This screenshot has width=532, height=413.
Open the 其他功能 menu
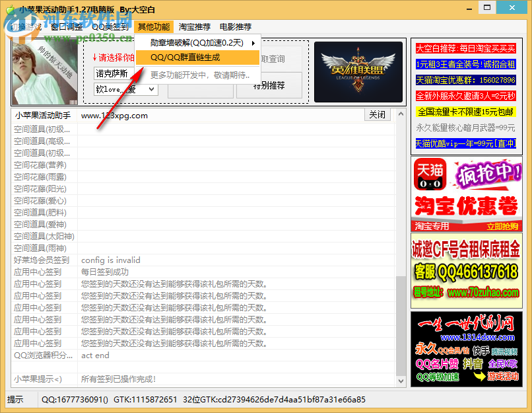(154, 27)
